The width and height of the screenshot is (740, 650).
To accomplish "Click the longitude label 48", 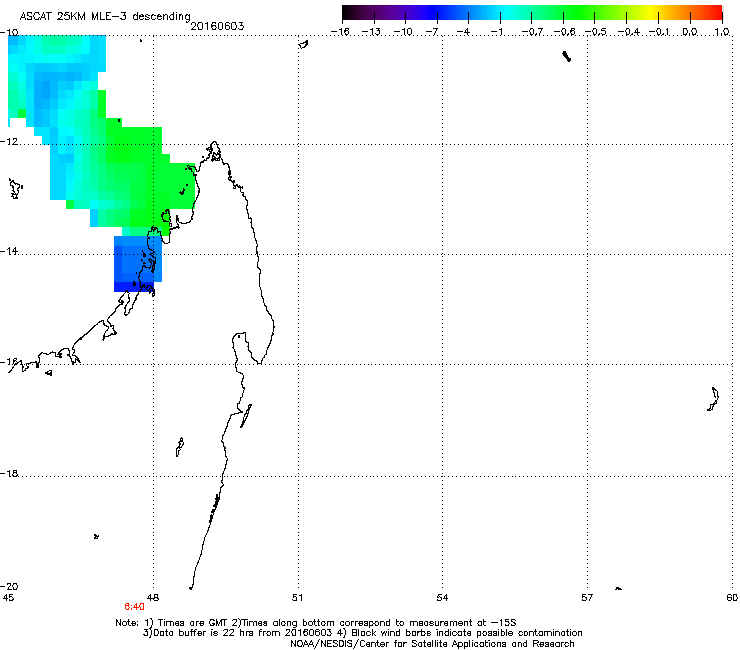I will [153, 597].
